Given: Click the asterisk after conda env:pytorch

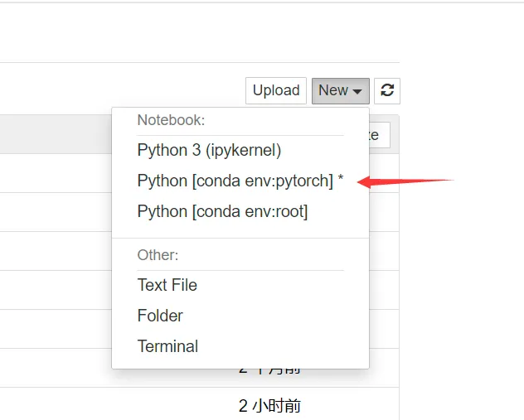Looking at the screenshot, I should point(341,181).
